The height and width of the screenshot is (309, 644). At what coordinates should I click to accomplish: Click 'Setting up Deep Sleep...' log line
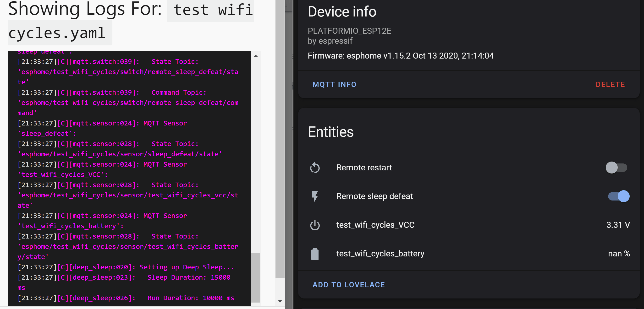(126, 267)
